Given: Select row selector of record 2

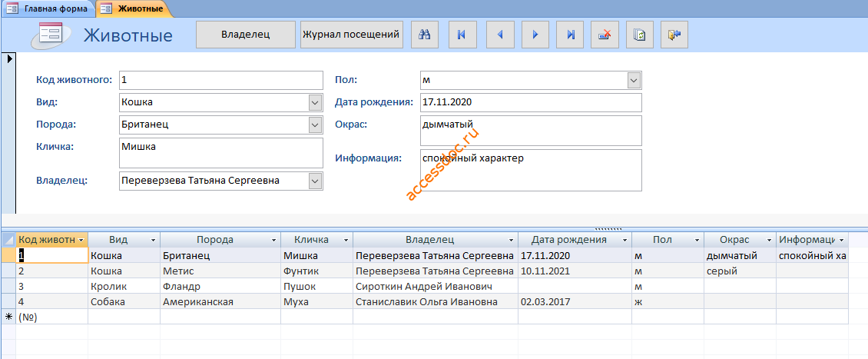Looking at the screenshot, I should point(8,271).
